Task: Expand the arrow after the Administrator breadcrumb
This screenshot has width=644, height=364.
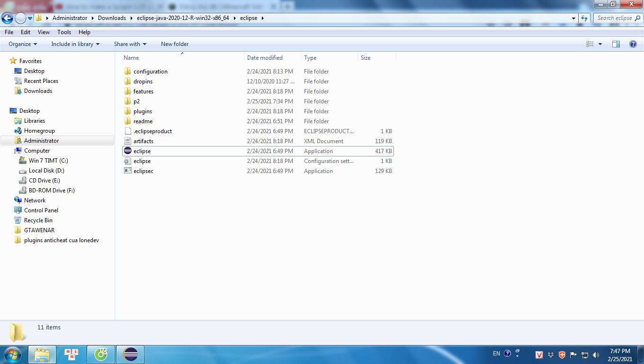Action: (x=93, y=18)
